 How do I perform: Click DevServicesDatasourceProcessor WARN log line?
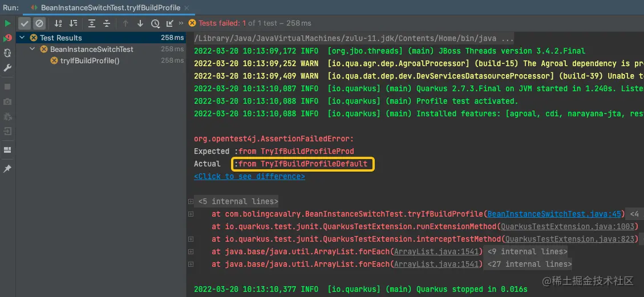coord(419,76)
